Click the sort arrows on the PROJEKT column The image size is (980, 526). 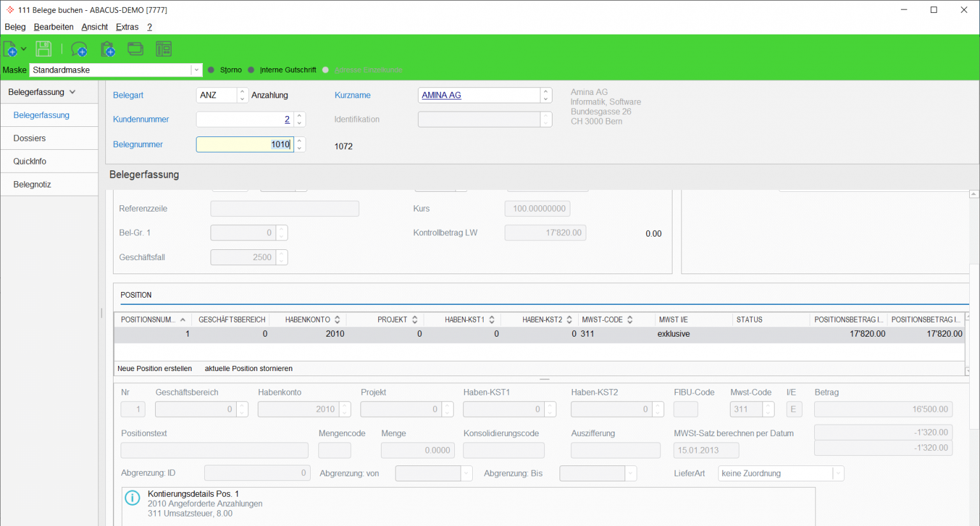[415, 319]
